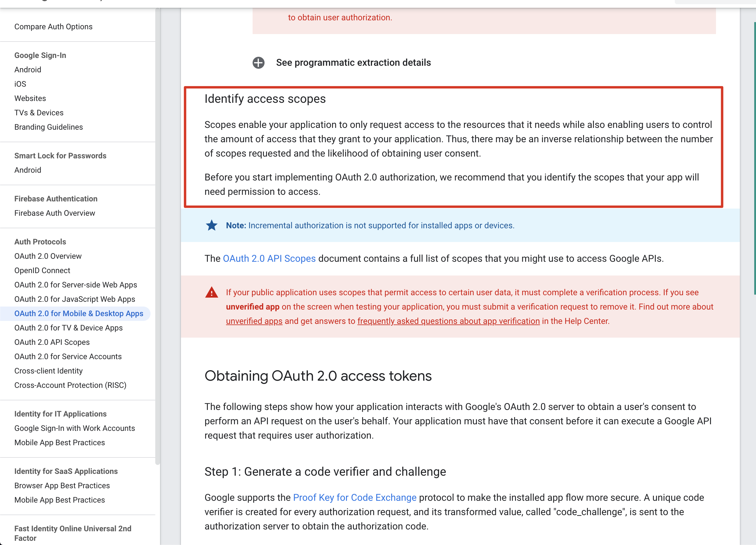Select TVs & Devices under Google Sign-In

coord(39,113)
